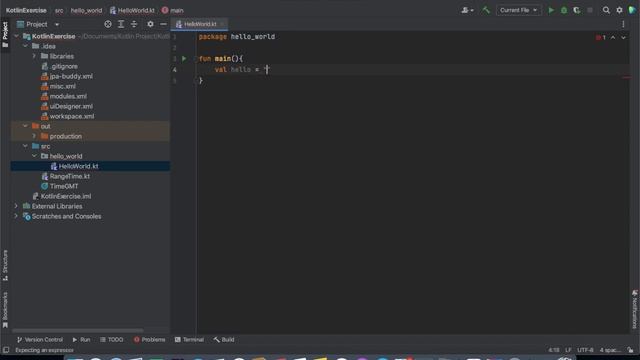Viewport: 640px width, 360px height.
Task: Open the Bookmarks side tool window
Action: 5,310
